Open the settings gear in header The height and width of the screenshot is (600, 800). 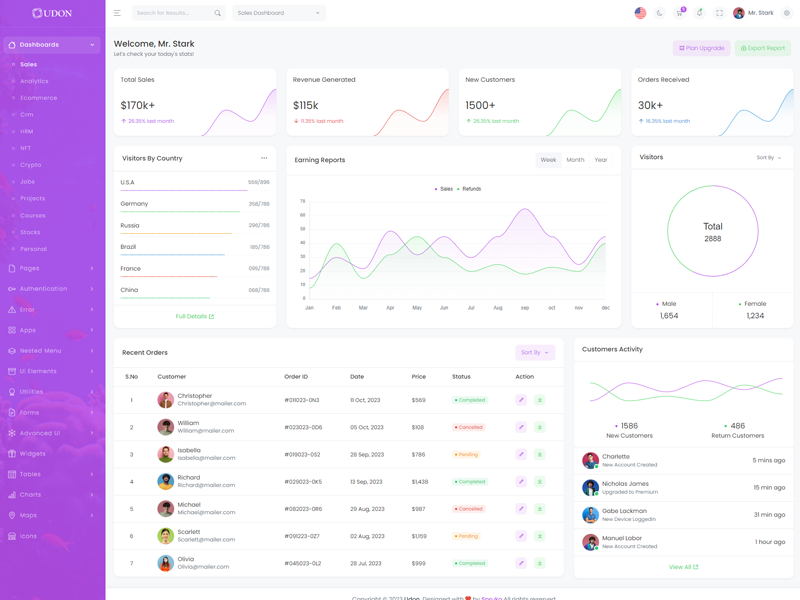click(x=787, y=13)
